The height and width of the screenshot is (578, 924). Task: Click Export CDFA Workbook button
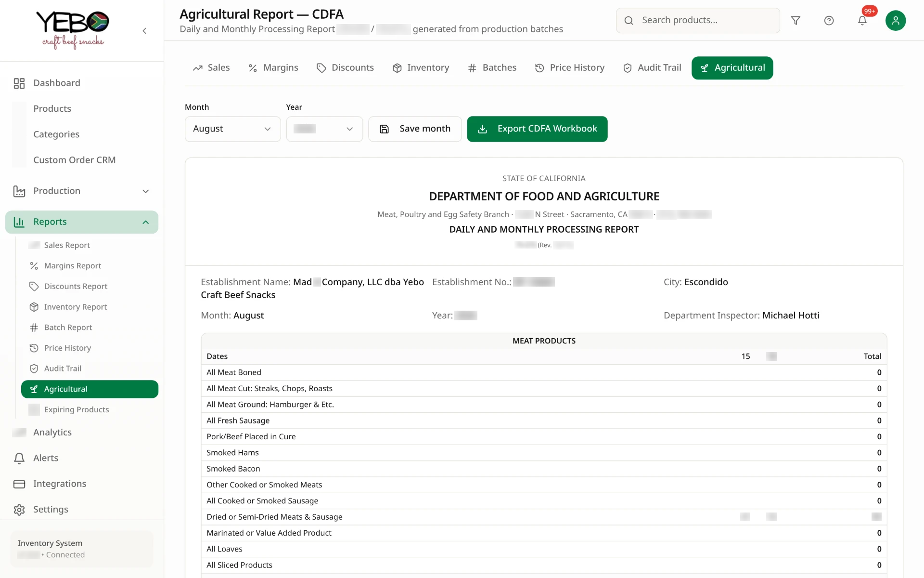(x=537, y=129)
